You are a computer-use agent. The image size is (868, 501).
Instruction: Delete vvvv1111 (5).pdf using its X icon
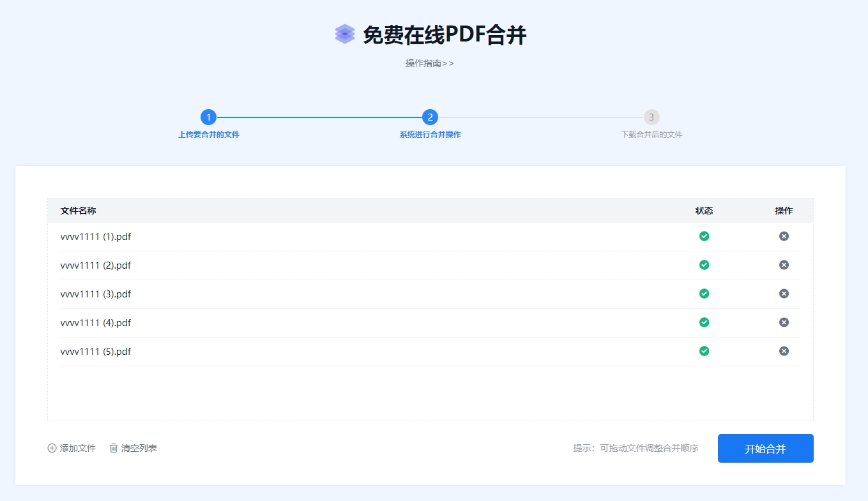[x=784, y=351]
